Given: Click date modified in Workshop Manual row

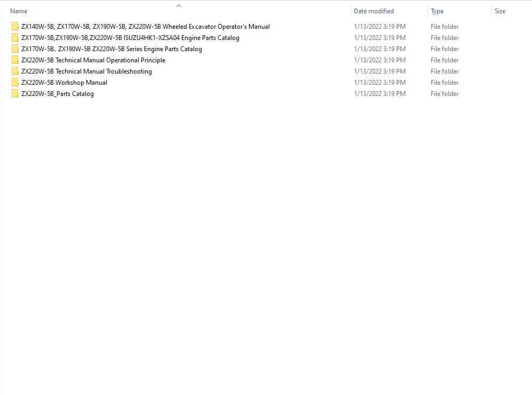Looking at the screenshot, I should coord(380,83).
